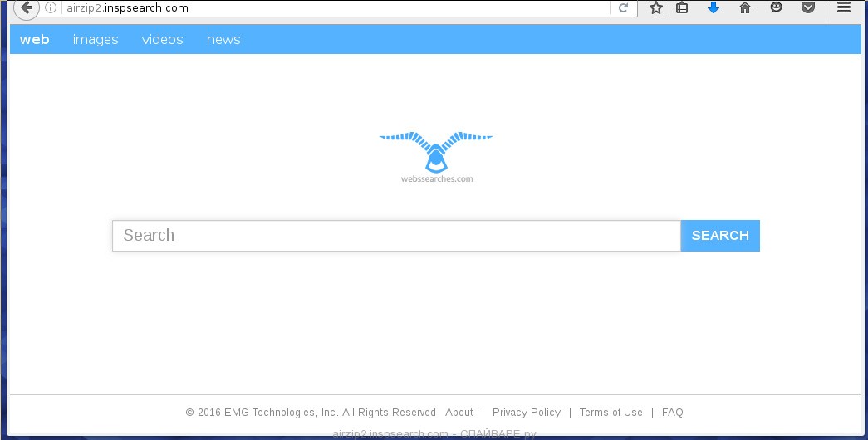868x440 pixels.
Task: Bookmark this page with the star icon
Action: (656, 7)
